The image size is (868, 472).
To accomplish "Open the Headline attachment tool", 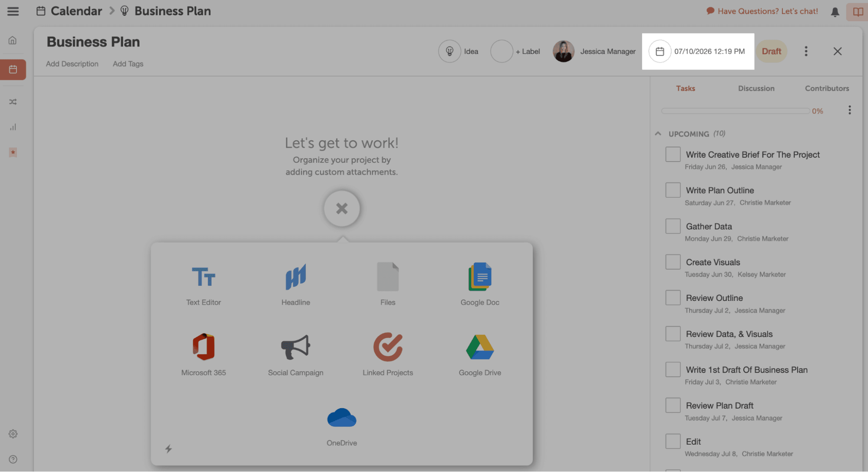I will [295, 277].
